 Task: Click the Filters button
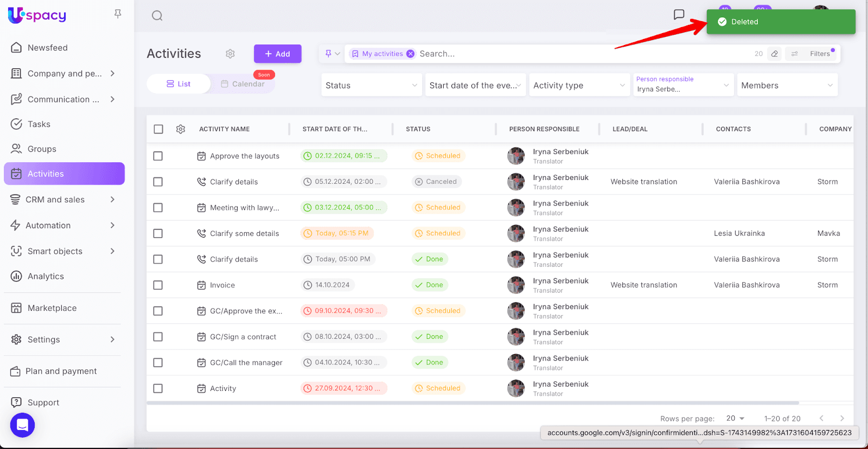pos(813,54)
